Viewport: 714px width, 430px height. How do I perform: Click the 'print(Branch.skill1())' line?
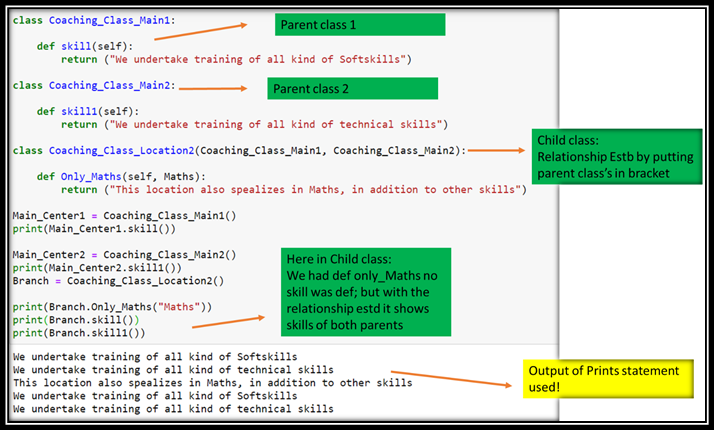79,333
